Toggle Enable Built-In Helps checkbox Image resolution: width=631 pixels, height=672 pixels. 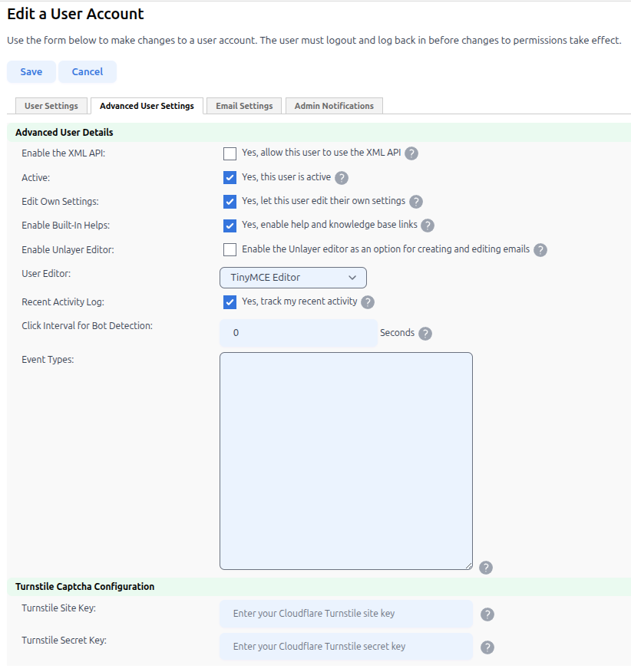(230, 226)
